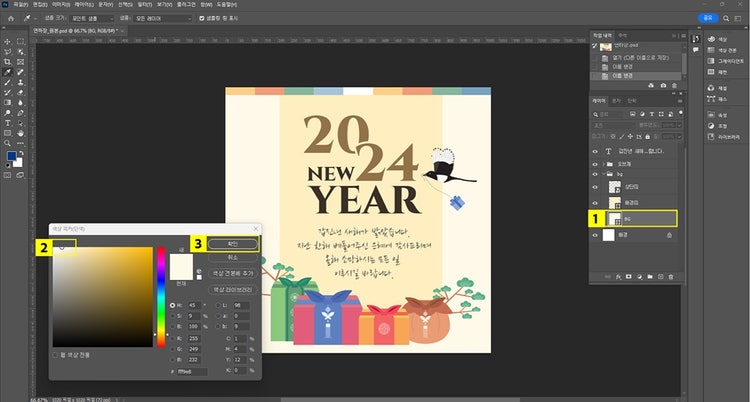Select the History Brush tool
Screen dimensions: 750x402
(8, 92)
